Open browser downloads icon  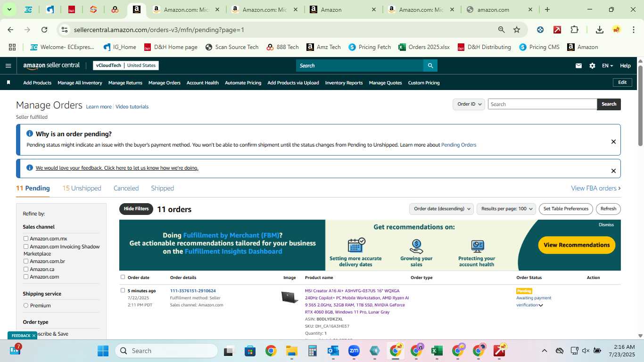(x=600, y=30)
